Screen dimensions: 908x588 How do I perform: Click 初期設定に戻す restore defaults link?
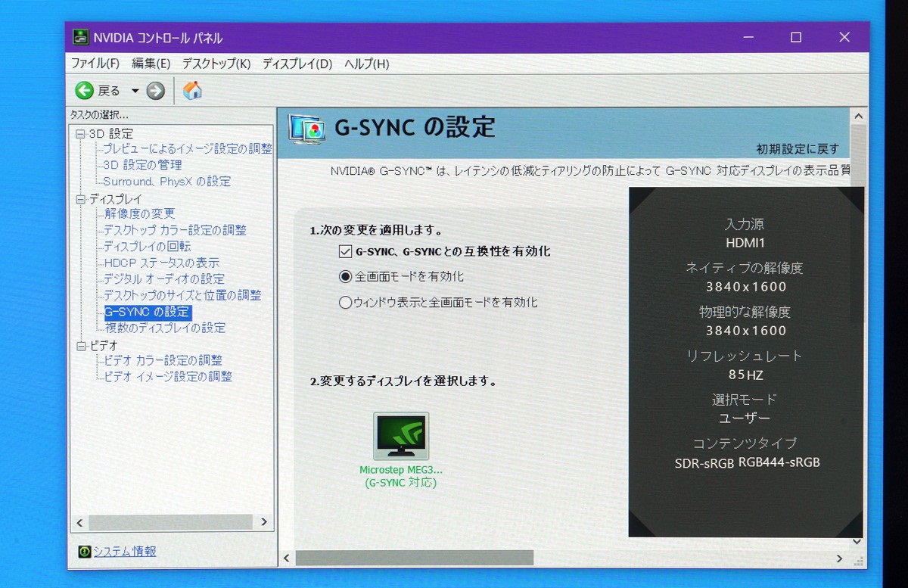(x=798, y=149)
